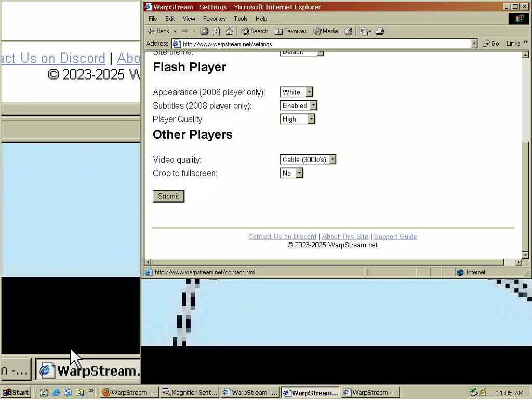Click the Submit button
Screen dimensions: 532x399
[x=168, y=196]
